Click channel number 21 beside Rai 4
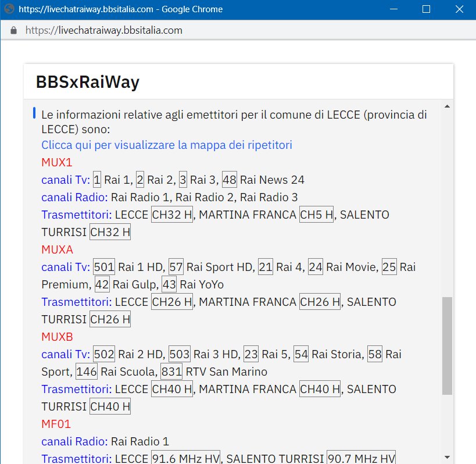Image resolution: width=476 pixels, height=464 pixels. tap(266, 267)
